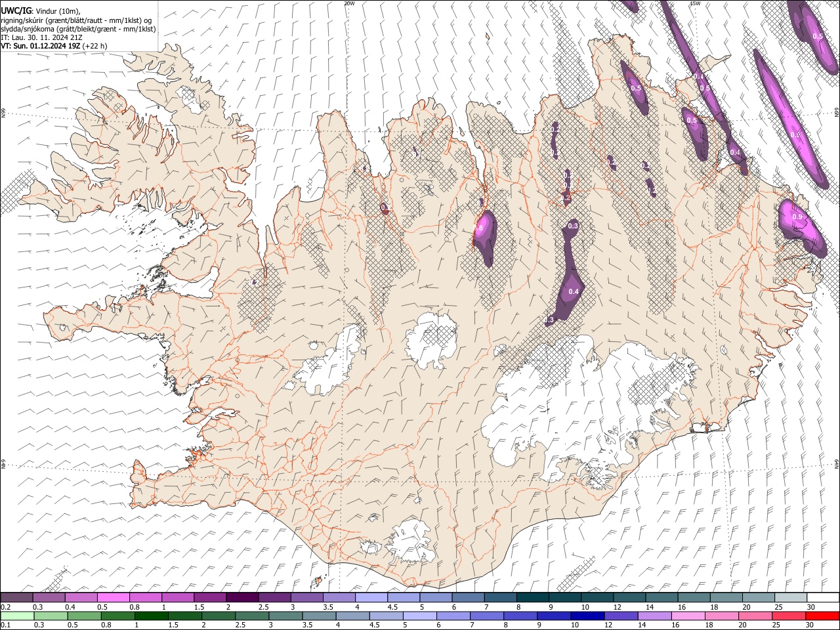Viewport: 840px width, 630px height.
Task: Select the snow legend swatch between 1.5 and 2
Action: (x=209, y=597)
